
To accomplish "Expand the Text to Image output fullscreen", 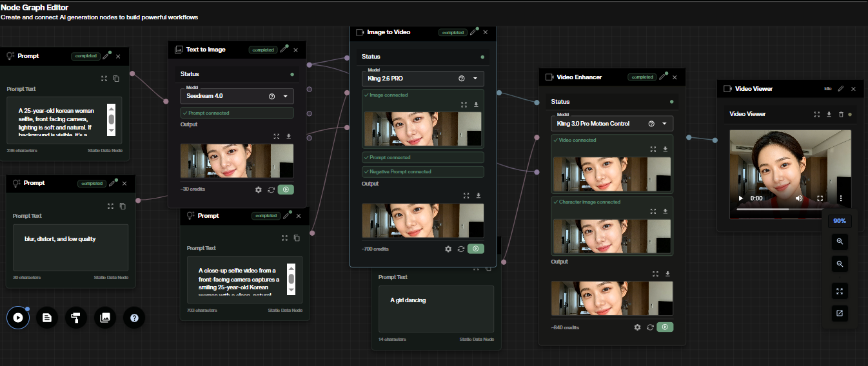I will click(x=276, y=136).
